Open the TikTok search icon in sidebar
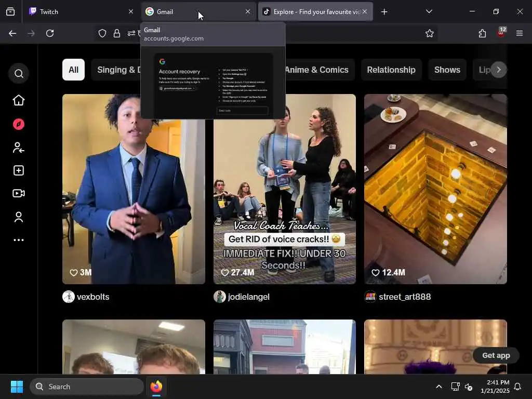Viewport: 532px width, 399px height. 19,74
